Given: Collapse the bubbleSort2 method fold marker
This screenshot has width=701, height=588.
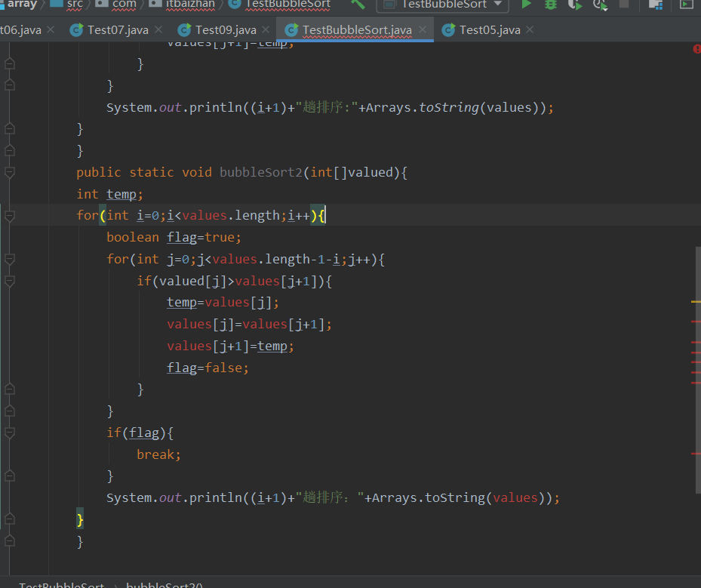Looking at the screenshot, I should pyautogui.click(x=9, y=172).
